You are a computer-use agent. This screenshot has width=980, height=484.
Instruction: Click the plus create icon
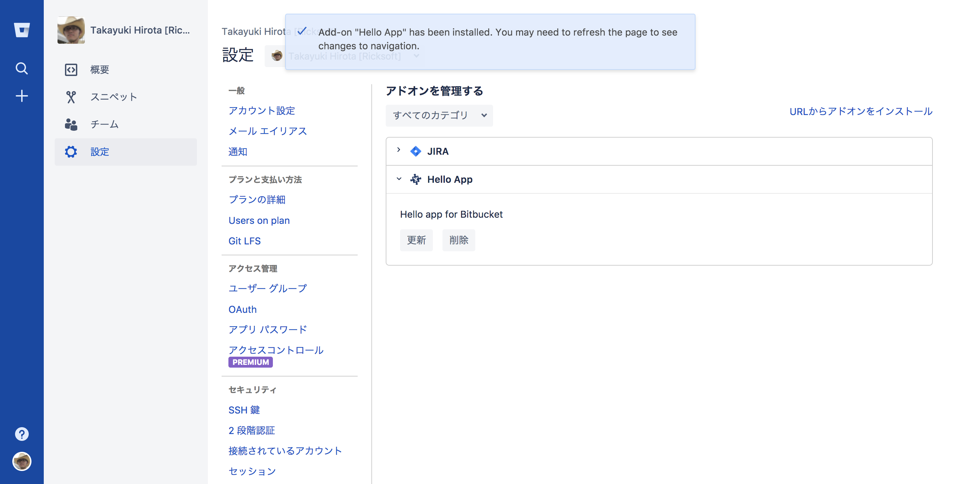point(22,95)
